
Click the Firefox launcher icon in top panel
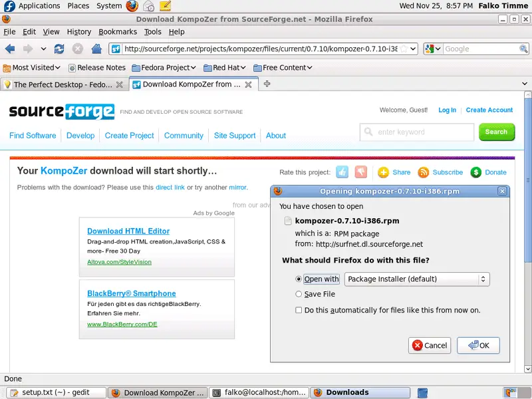click(132, 6)
